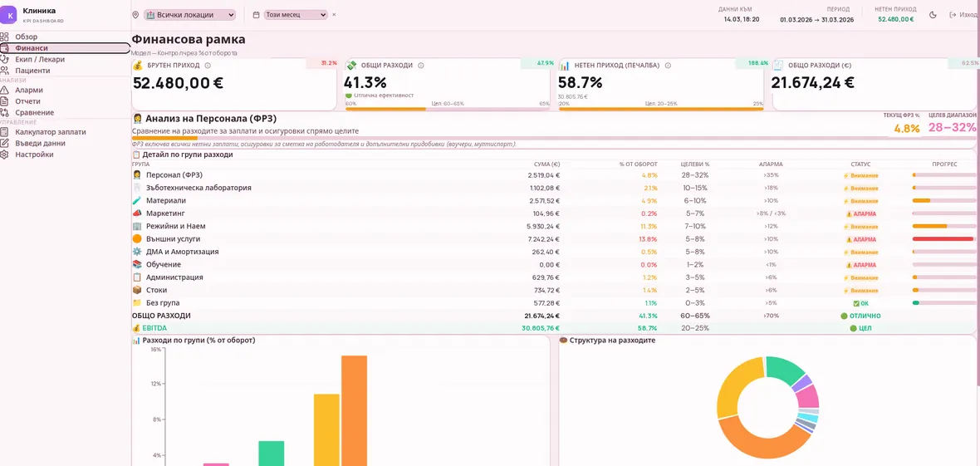This screenshot has height=466, width=980.
Task: Click the Въведи данни edit icon
Action: click(x=4, y=143)
